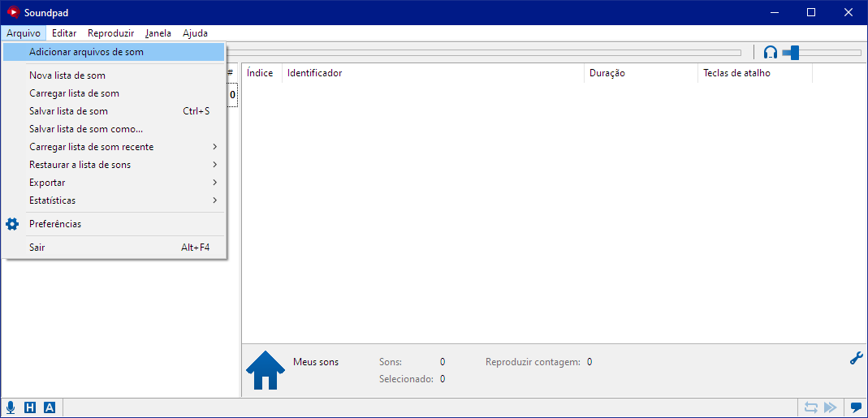Image resolution: width=868 pixels, height=418 pixels.
Task: Open the Reproduzir menu
Action: [110, 33]
